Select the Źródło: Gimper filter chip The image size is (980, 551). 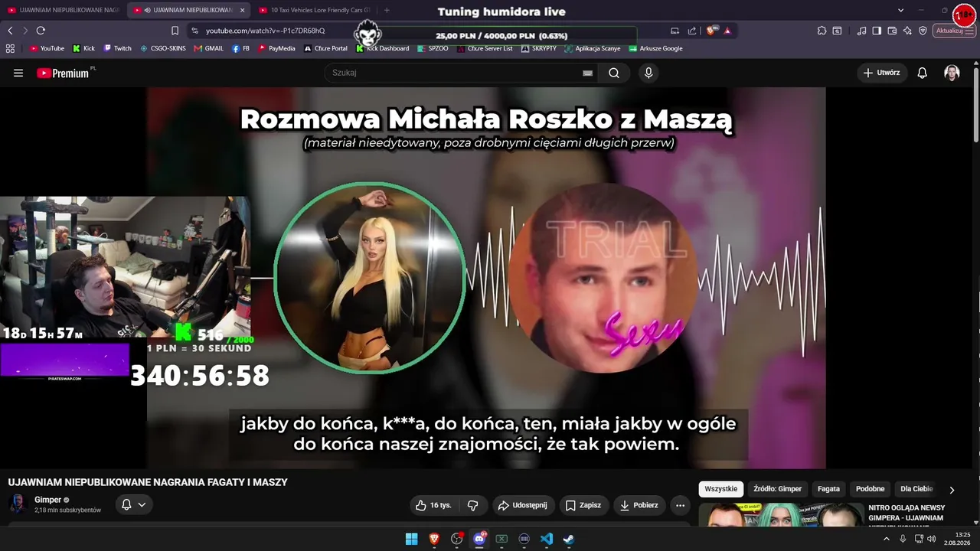coord(778,489)
